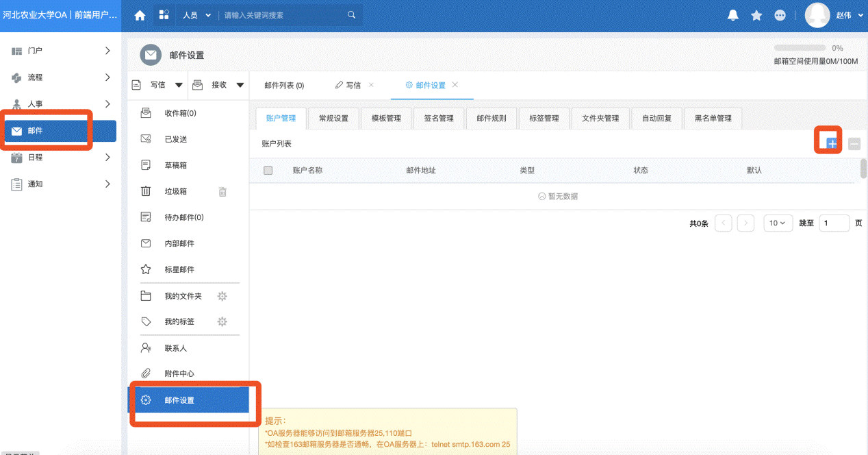
Task: Open 收件箱(0) folder
Action: tap(180, 113)
